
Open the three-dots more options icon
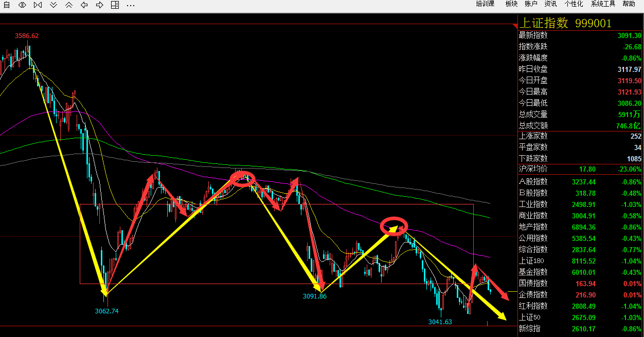(131, 5)
